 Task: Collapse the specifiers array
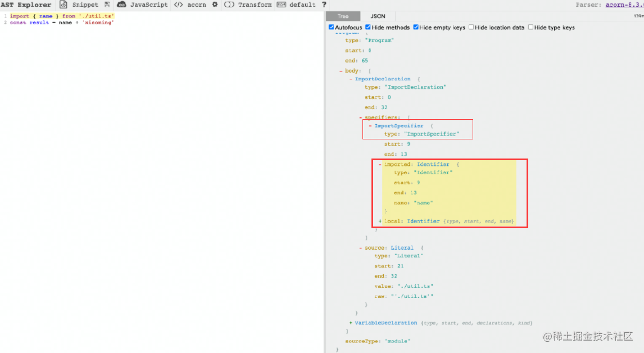[361, 117]
